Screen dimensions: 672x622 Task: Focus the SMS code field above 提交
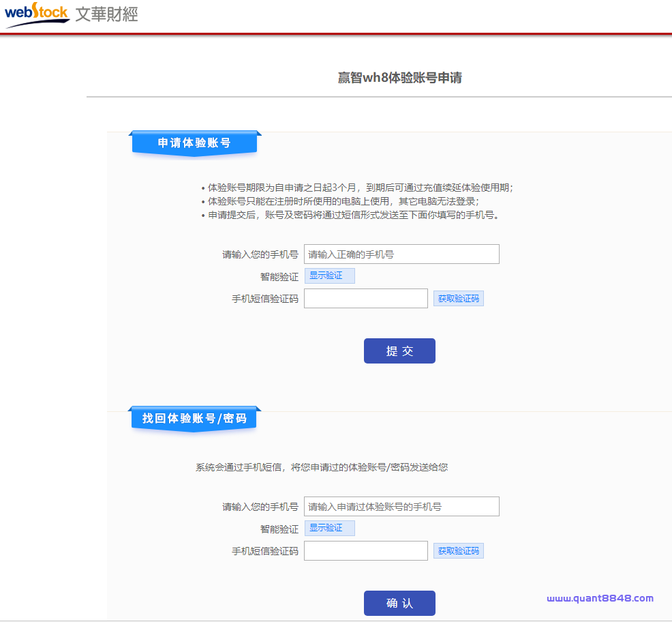point(366,299)
